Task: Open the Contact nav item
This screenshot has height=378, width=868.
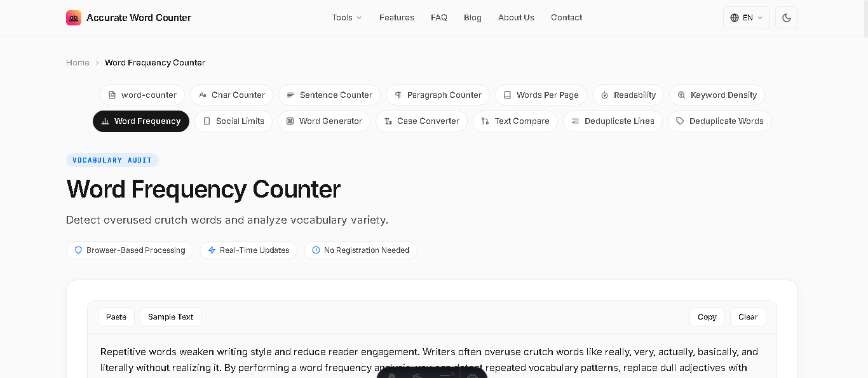Action: (x=566, y=18)
